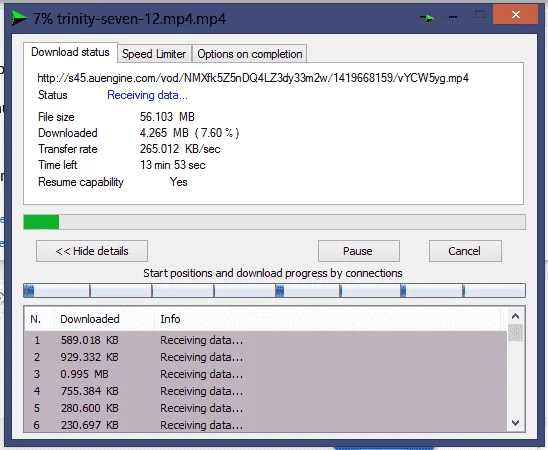This screenshot has height=450, width=548.
Task: Click the connections progress segment bar
Action: click(274, 290)
